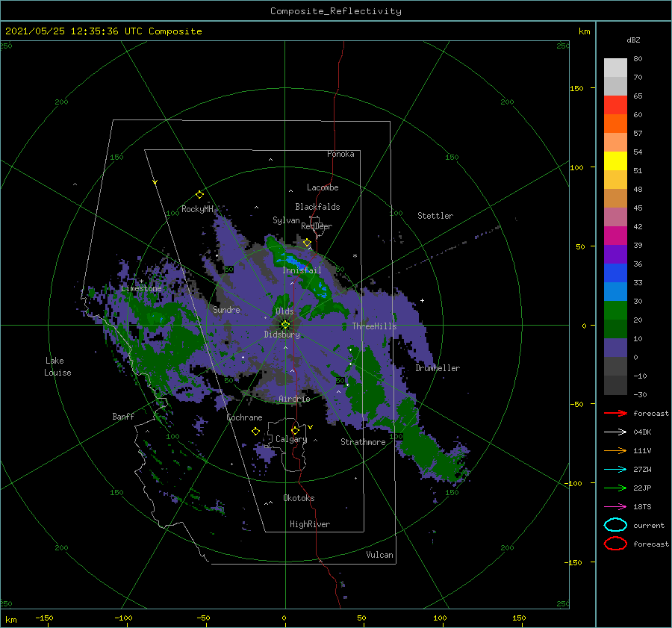Click the RockyMH label
The image size is (672, 628).
click(x=197, y=209)
